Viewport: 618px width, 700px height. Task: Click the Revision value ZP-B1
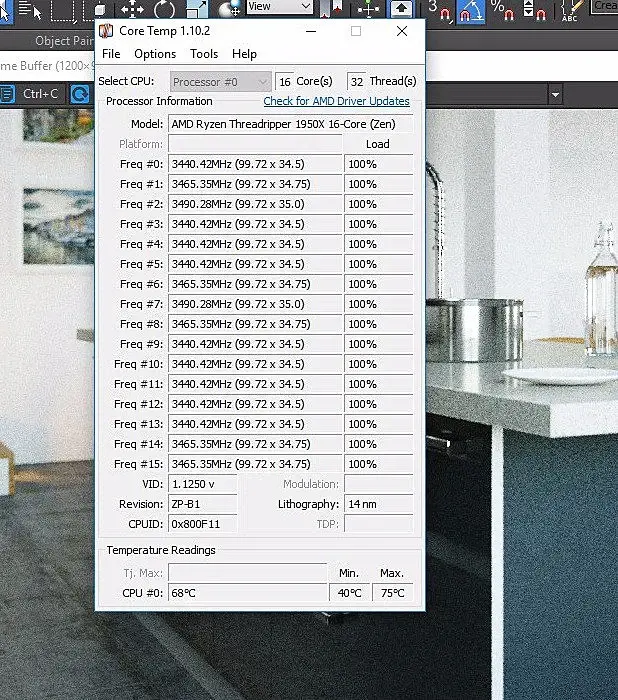click(x=202, y=504)
